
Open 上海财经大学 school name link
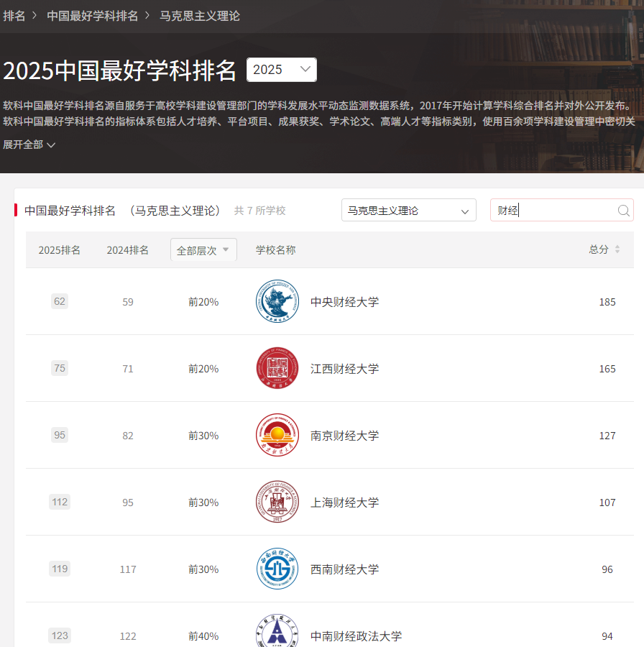(x=344, y=503)
